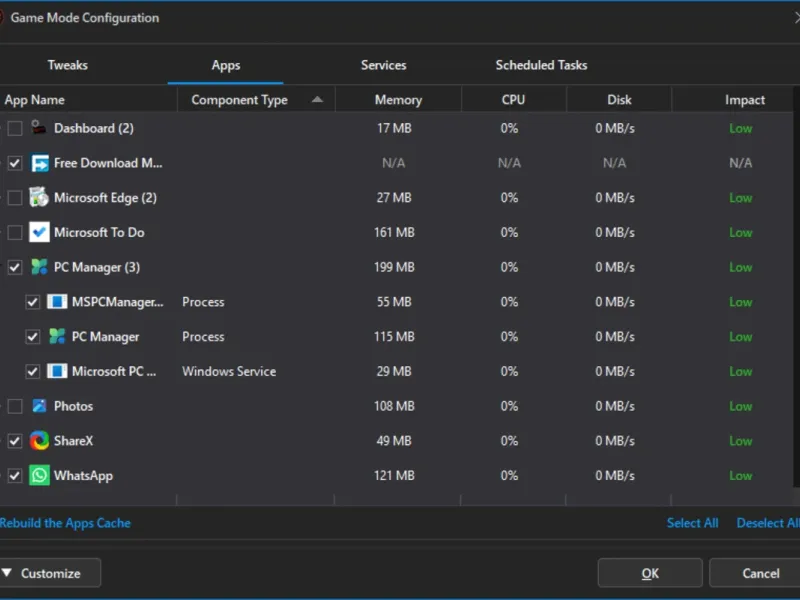Click the Dashboard app icon
The image size is (800, 600).
[39, 128]
